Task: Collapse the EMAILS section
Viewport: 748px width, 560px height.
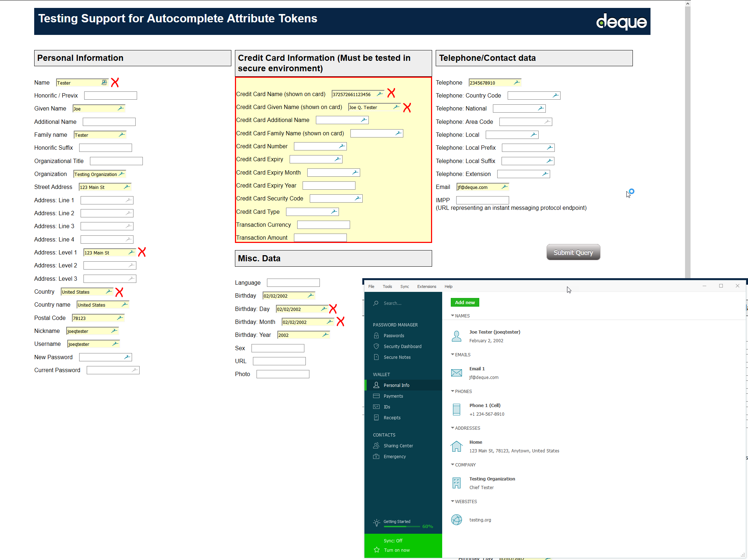Action: [453, 354]
